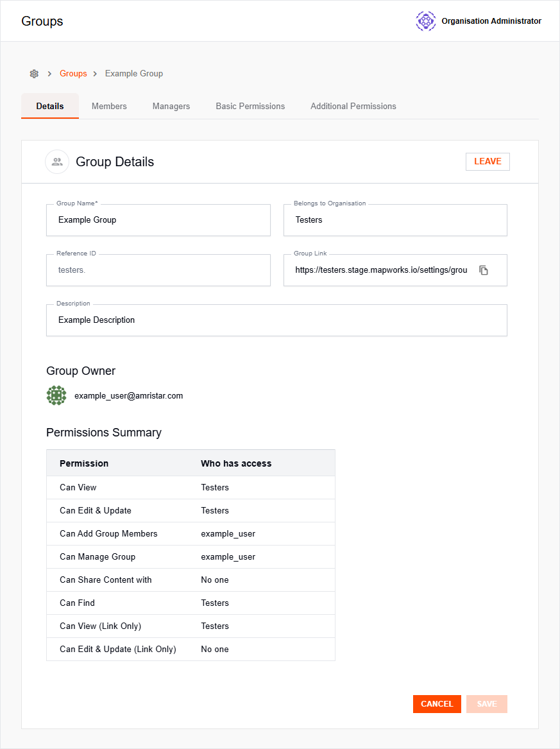Click Testers in the Can Find row

pyautogui.click(x=215, y=603)
